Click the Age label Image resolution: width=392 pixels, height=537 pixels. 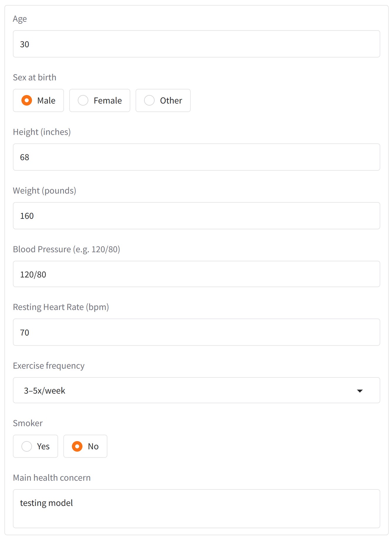[19, 18]
